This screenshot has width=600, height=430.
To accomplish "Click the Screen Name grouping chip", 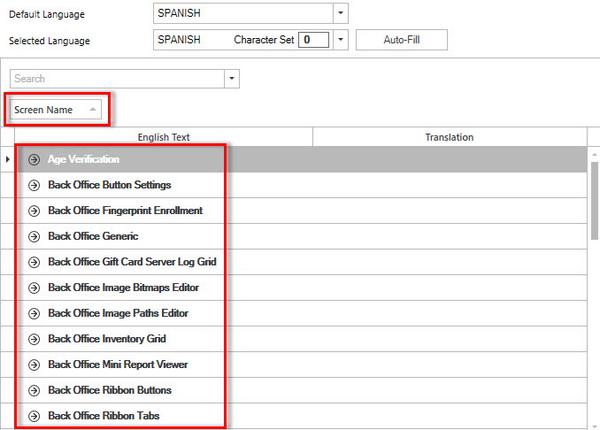I will [57, 109].
